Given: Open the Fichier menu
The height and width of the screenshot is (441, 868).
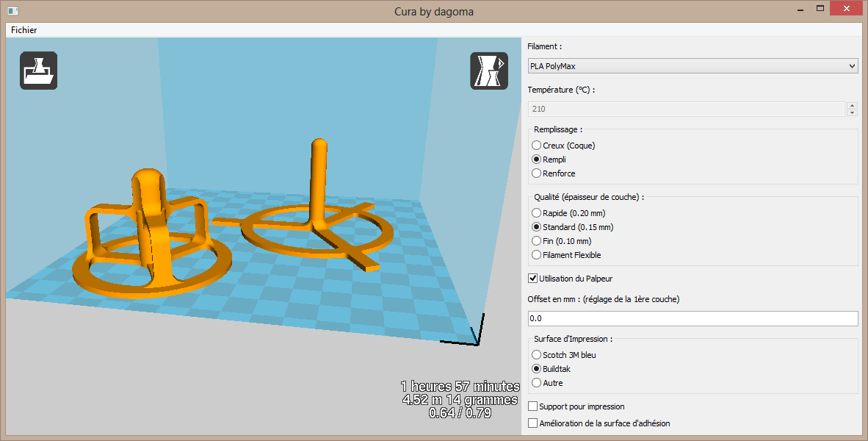Looking at the screenshot, I should click(24, 30).
